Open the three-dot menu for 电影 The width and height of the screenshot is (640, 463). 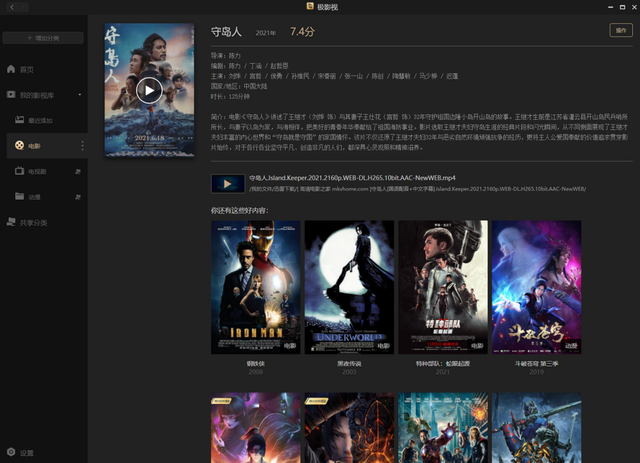(x=82, y=146)
